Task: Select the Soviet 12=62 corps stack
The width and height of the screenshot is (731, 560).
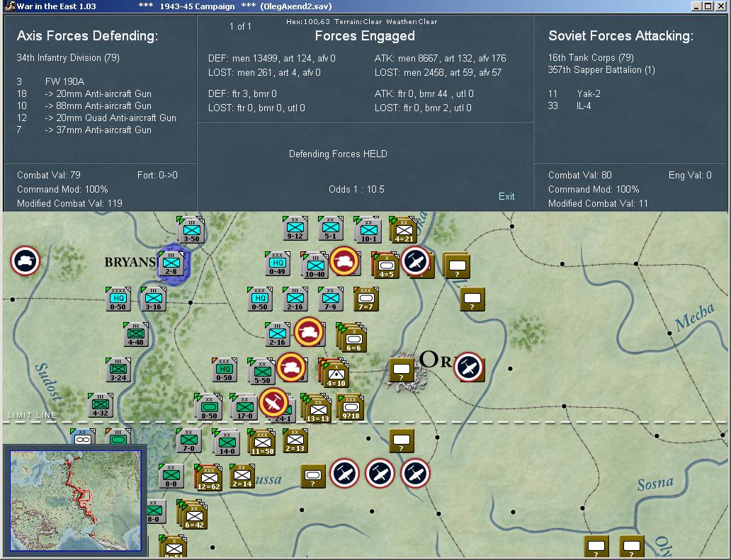Action: [x=208, y=478]
